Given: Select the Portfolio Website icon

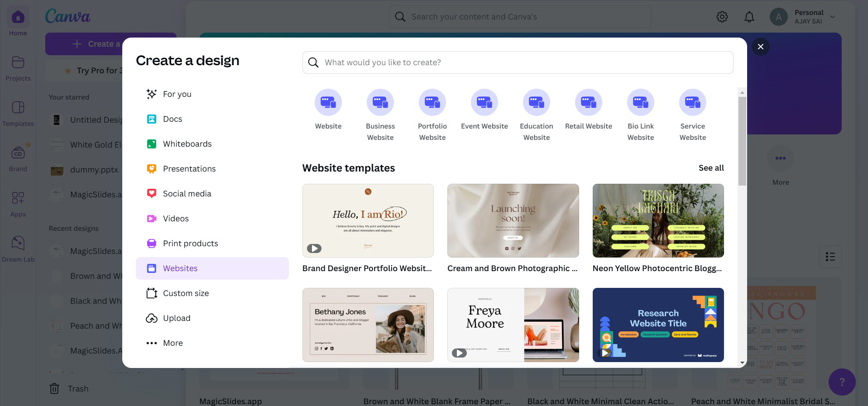Looking at the screenshot, I should [432, 102].
